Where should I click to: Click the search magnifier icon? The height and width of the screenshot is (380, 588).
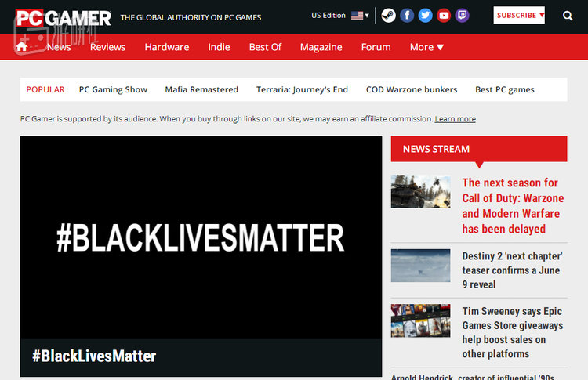click(x=568, y=16)
